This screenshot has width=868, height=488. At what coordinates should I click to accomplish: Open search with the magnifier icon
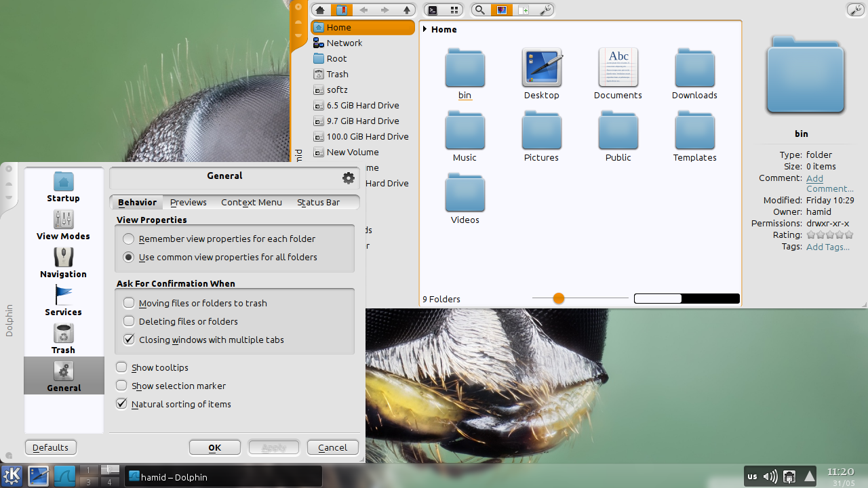pyautogui.click(x=480, y=10)
